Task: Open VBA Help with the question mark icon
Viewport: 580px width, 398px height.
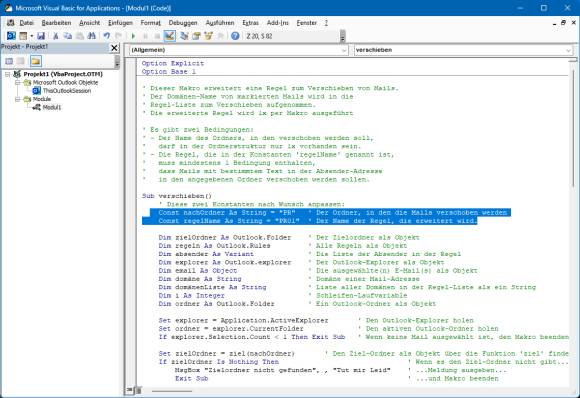Action: 235,36
